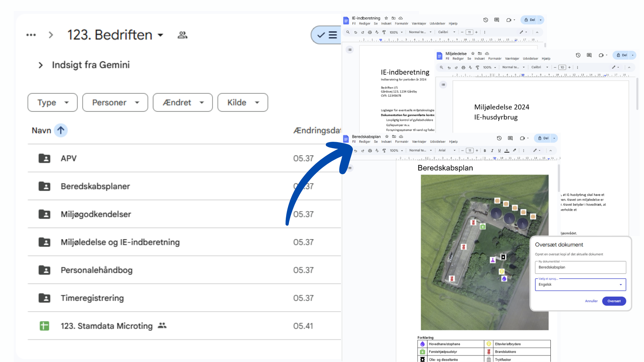Open Hjælp menu in Beredskabsplan window

tap(453, 142)
